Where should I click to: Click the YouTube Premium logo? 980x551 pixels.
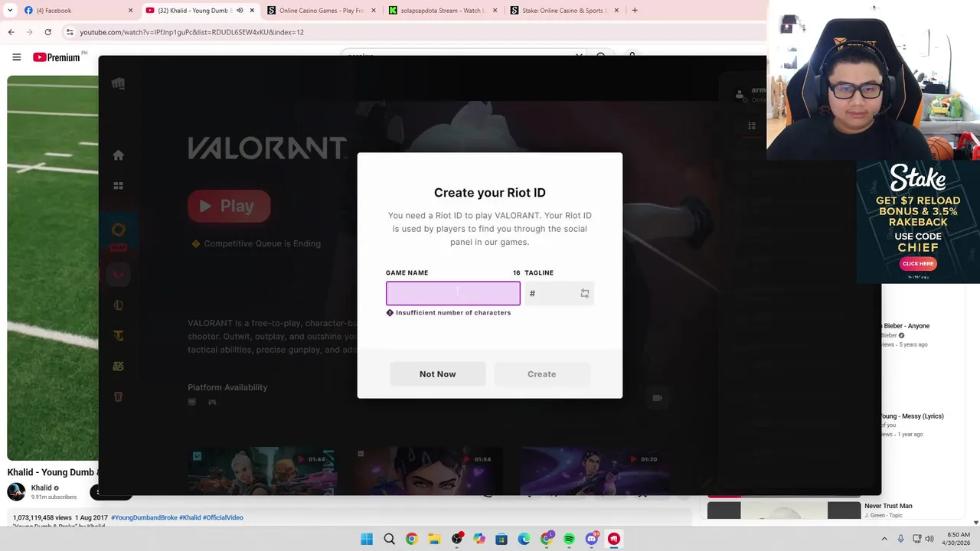click(x=56, y=57)
